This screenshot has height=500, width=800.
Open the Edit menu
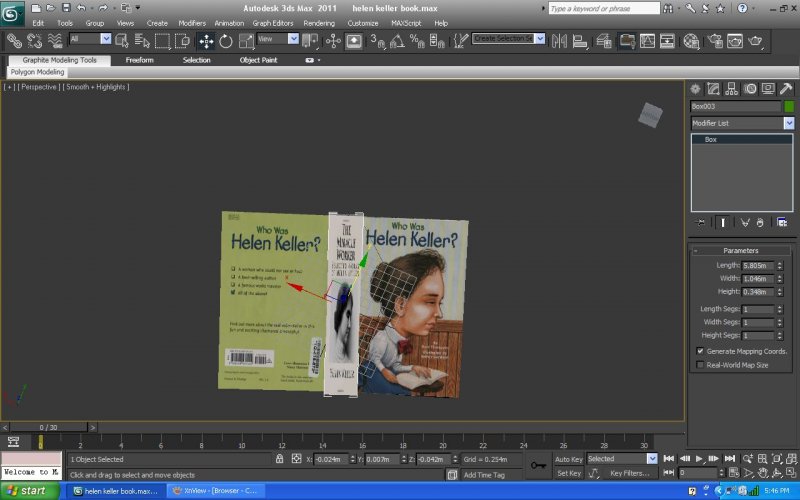pyautogui.click(x=38, y=23)
